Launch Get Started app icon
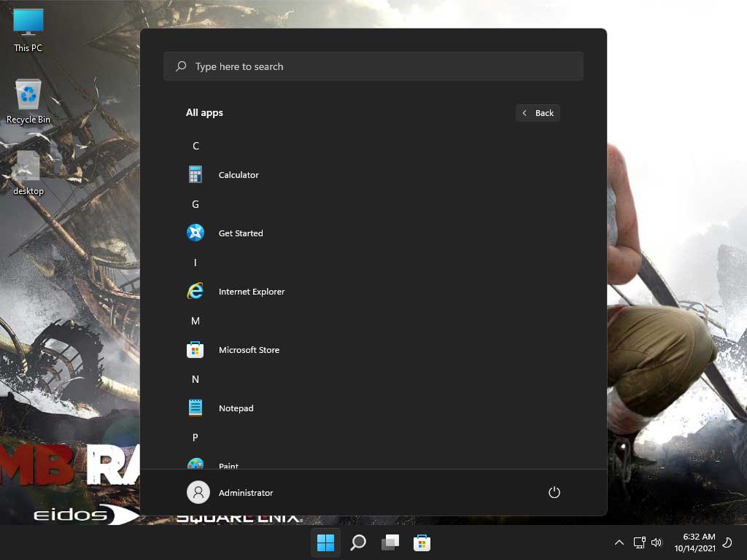747x560 pixels. pos(196,233)
